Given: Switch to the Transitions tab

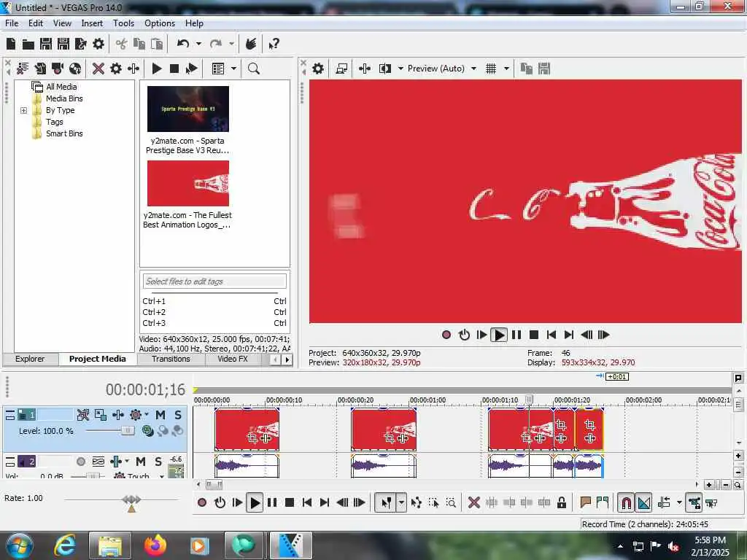Looking at the screenshot, I should tap(171, 359).
